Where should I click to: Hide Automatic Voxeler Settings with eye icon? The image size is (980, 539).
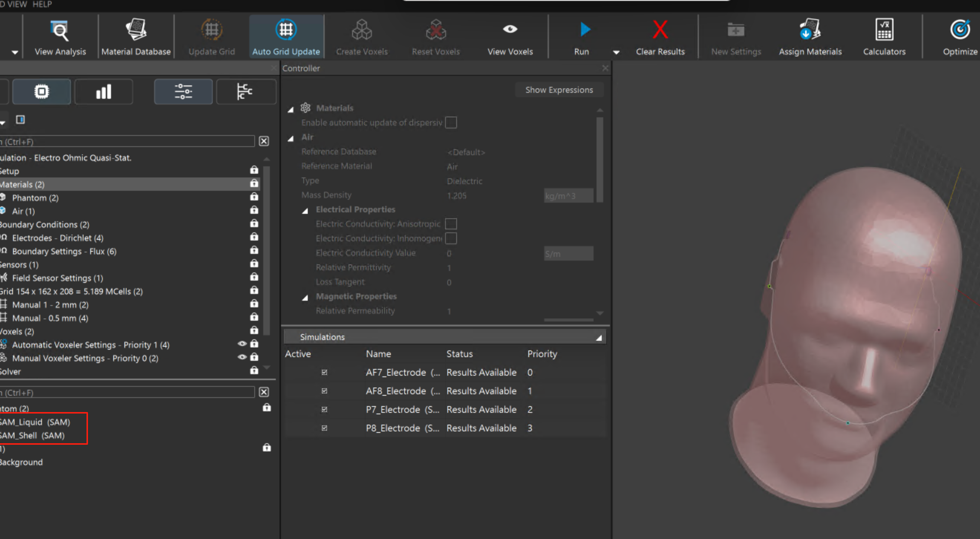pyautogui.click(x=242, y=344)
